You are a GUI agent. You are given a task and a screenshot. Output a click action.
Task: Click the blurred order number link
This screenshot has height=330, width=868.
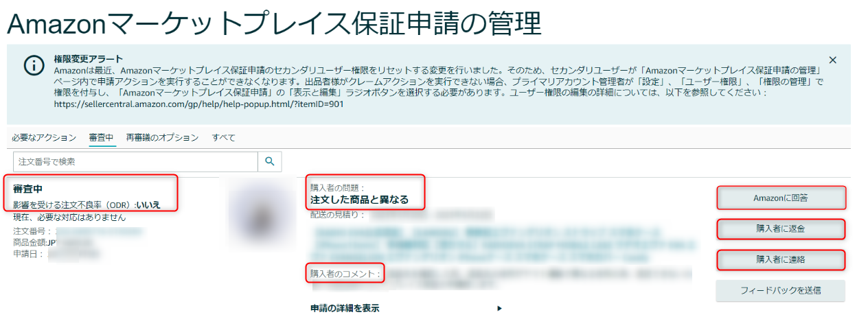(x=100, y=232)
